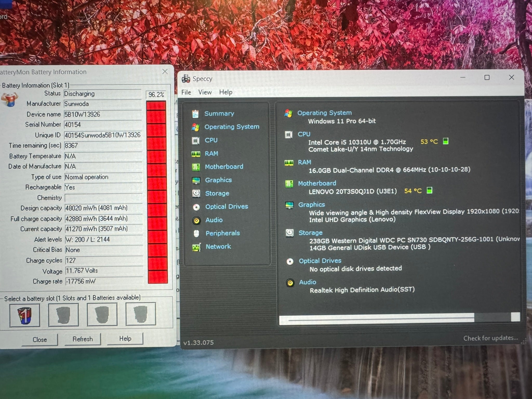Click the motherboard temperature green indicator icon
Image resolution: width=532 pixels, height=399 pixels.
coord(429,190)
